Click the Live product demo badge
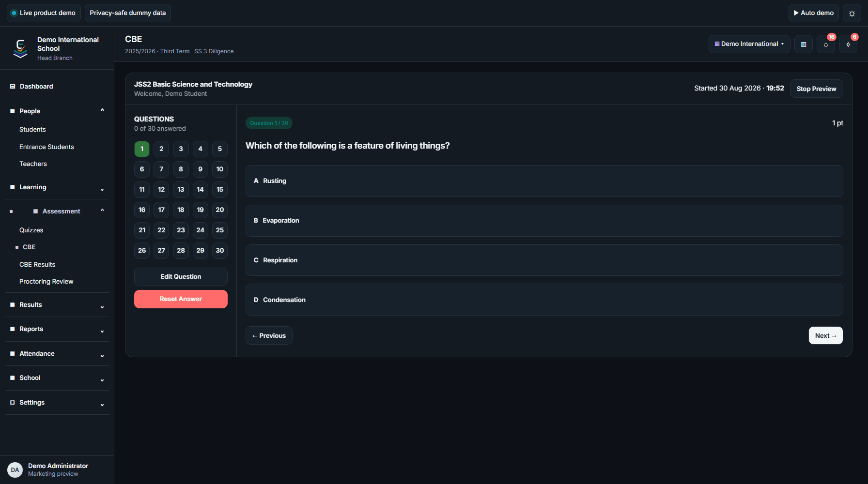The width and height of the screenshot is (868, 484). 44,13
